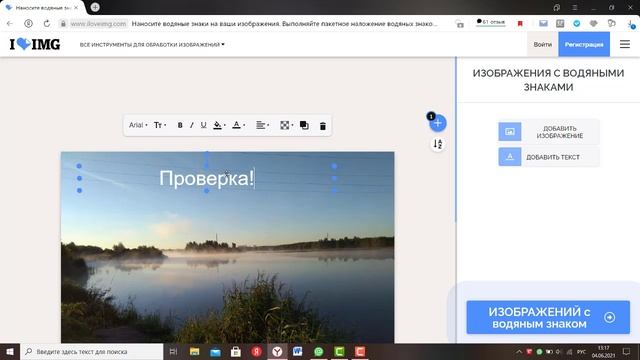640x360 pixels.
Task: Expand ВСЕ ИНСТРУМЕНТЫ ДЛЯ ОБРАБОТКИ ИЗОБРАЖЕНИЙ menu
Action: tap(152, 44)
